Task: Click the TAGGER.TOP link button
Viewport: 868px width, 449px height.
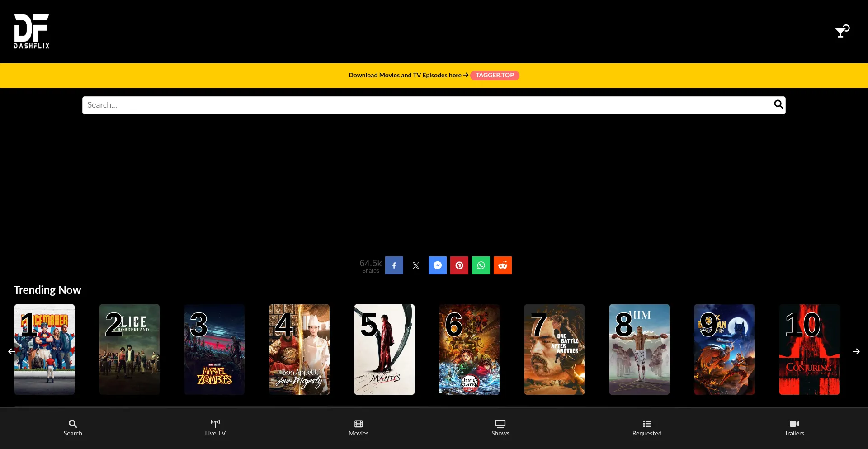Action: (494, 76)
